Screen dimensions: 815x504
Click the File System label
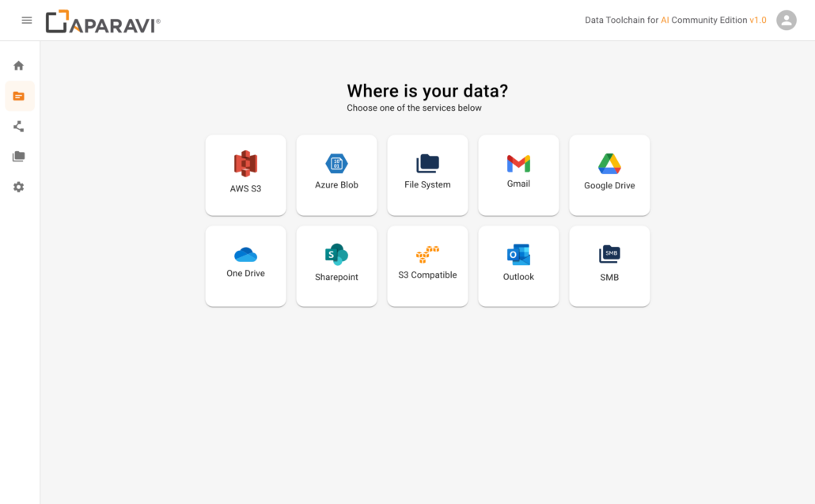point(427,184)
